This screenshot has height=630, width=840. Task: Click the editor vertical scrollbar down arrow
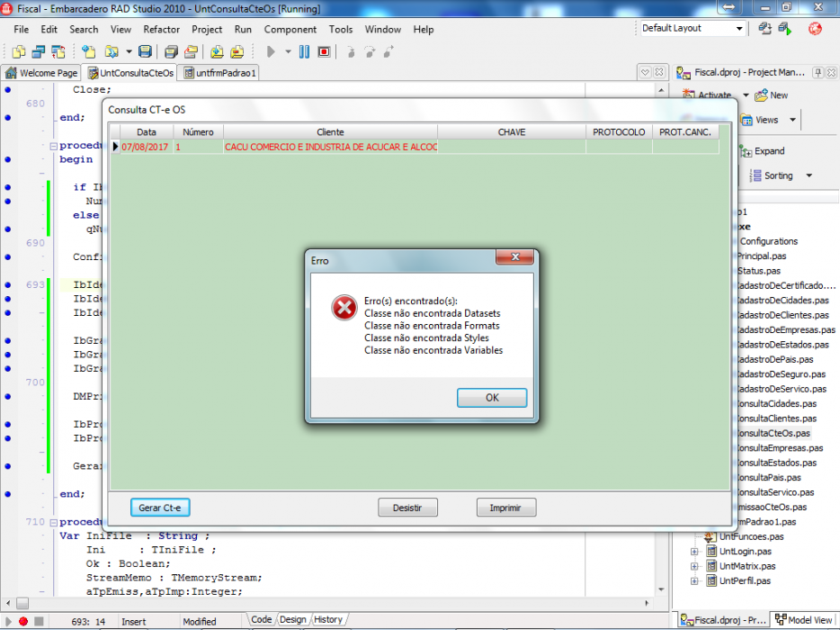(x=661, y=589)
